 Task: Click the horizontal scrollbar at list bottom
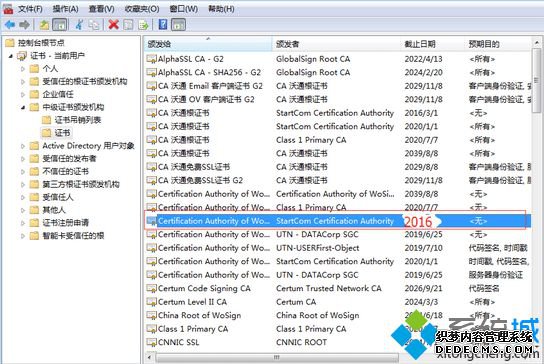click(x=277, y=357)
